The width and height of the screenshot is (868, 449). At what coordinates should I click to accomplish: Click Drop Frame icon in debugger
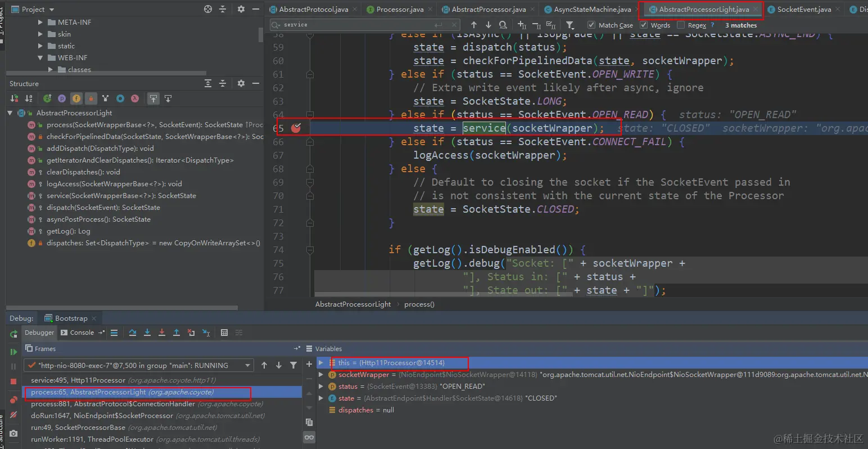coord(191,333)
